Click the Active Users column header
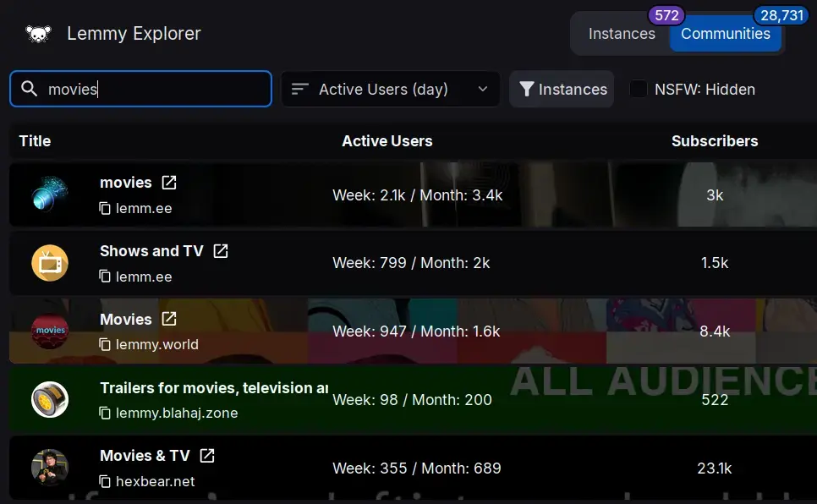 (x=387, y=140)
